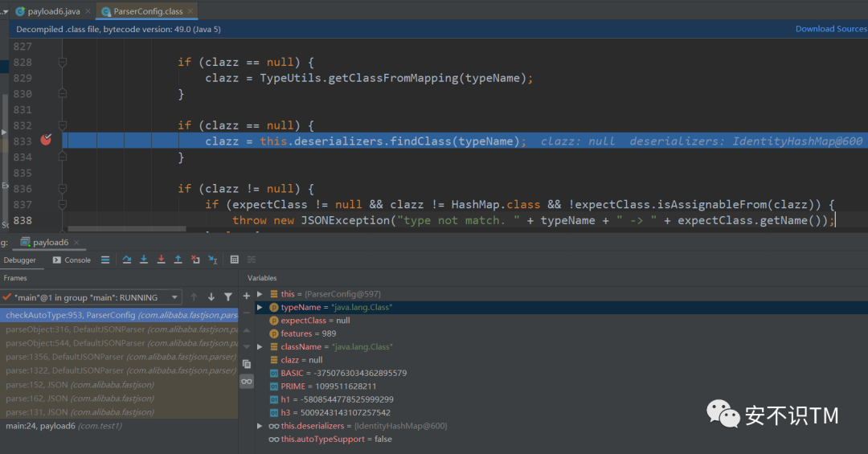Click the Download Sources link
This screenshot has height=454, width=868.
(830, 29)
